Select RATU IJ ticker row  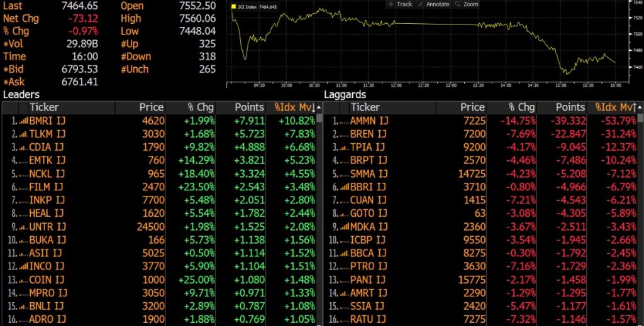[x=368, y=320]
